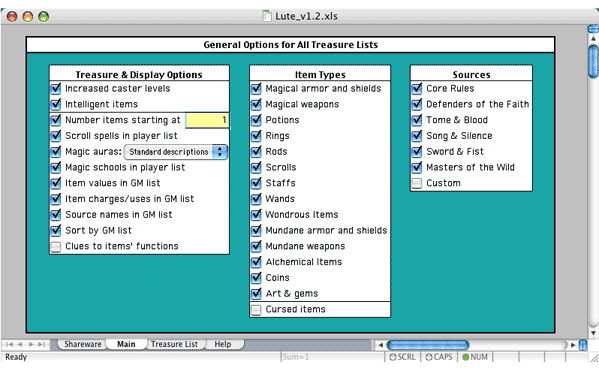Click the SCRL status indicator
The height and width of the screenshot is (368, 599).
click(x=402, y=357)
